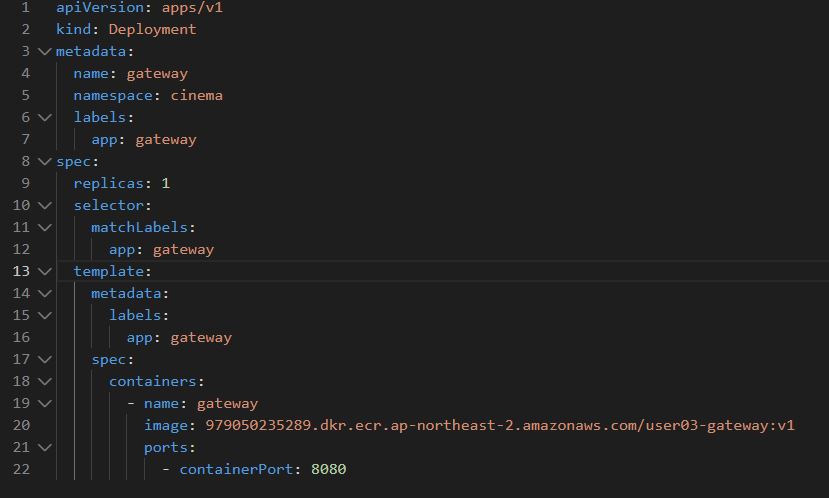Click the gateway value on line 7

(x=166, y=140)
